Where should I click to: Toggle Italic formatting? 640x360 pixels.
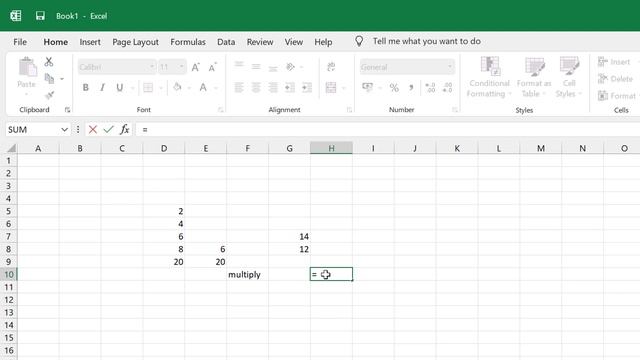point(102,87)
